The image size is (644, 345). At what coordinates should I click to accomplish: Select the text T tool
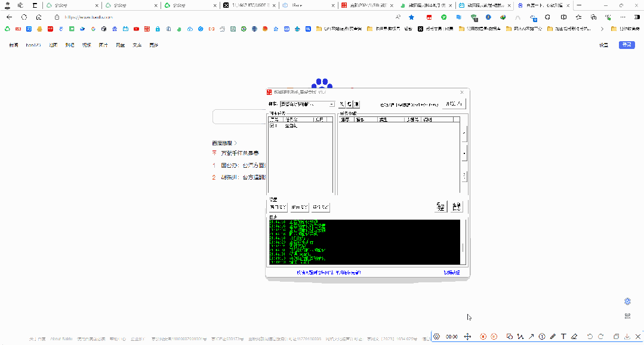pos(563,337)
